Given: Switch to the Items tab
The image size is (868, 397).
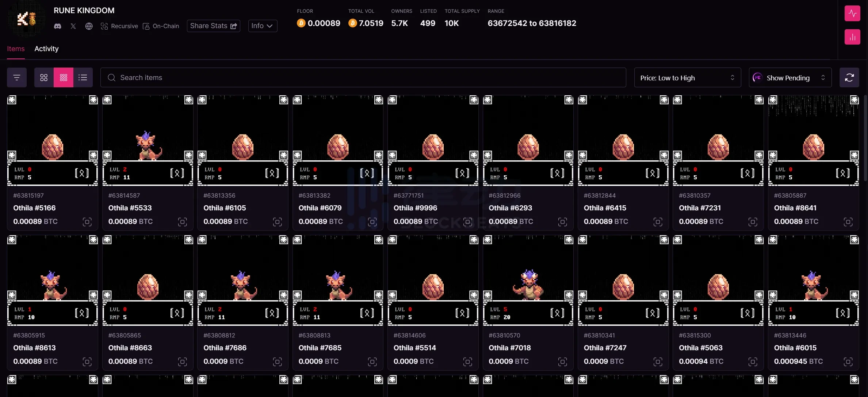Looking at the screenshot, I should click(x=15, y=49).
